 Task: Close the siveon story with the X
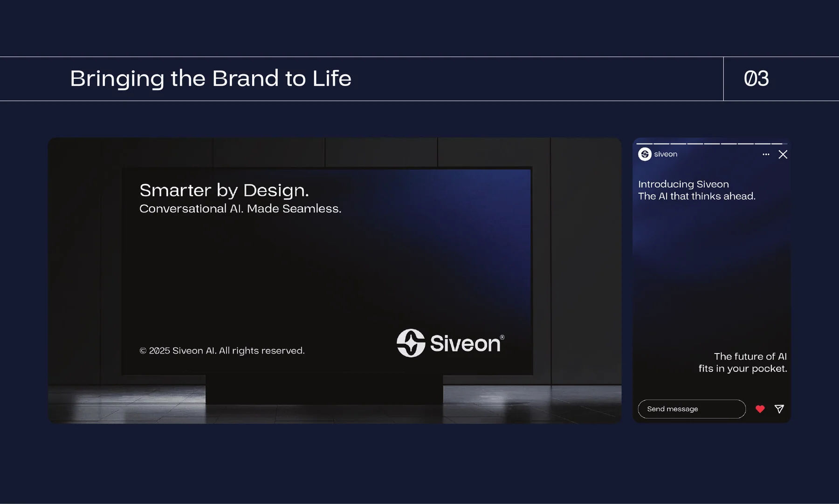(783, 154)
